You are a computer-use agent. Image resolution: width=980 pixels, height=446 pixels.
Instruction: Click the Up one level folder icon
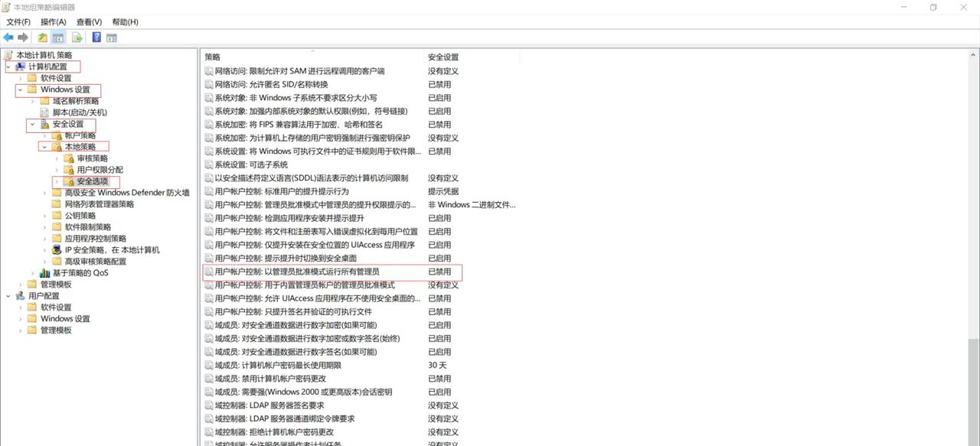(43, 37)
